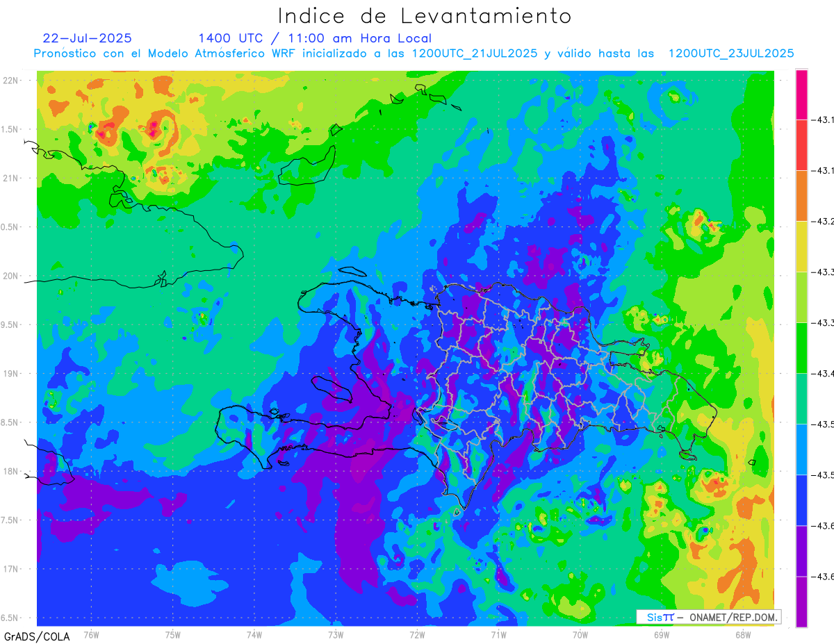This screenshot has width=834, height=644.
Task: Click the light blue swatch in the color bar
Action: click(801, 449)
